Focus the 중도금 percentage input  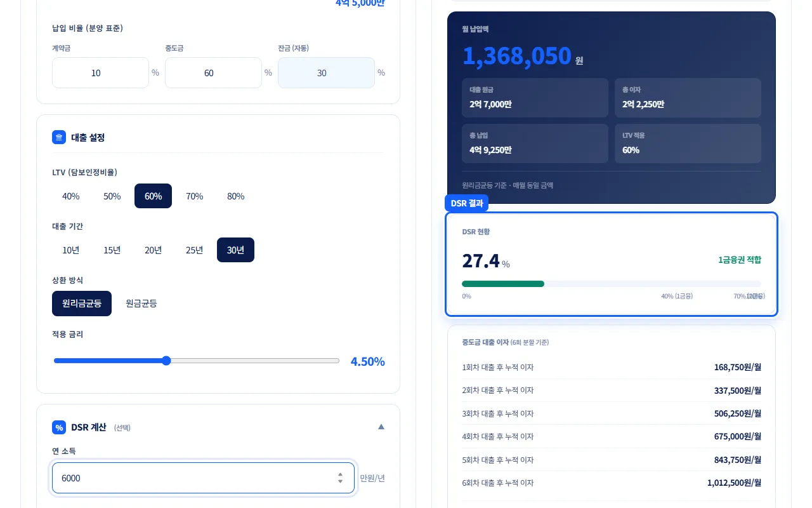pyautogui.click(x=213, y=73)
